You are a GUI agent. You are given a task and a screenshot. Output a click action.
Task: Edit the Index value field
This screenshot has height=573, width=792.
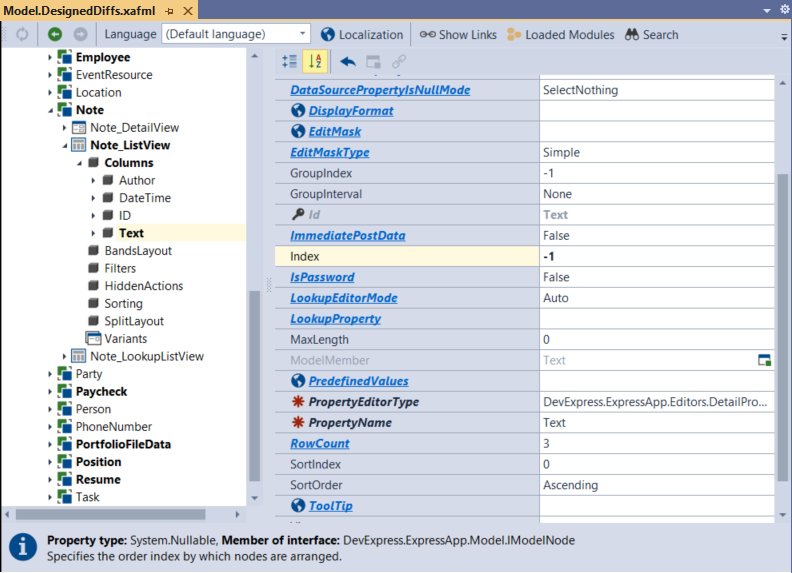[x=656, y=257]
